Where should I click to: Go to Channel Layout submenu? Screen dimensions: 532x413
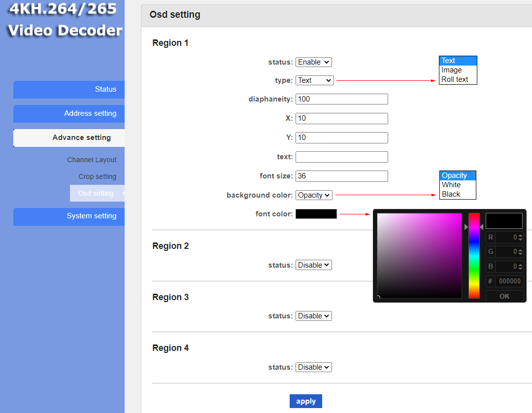92,160
